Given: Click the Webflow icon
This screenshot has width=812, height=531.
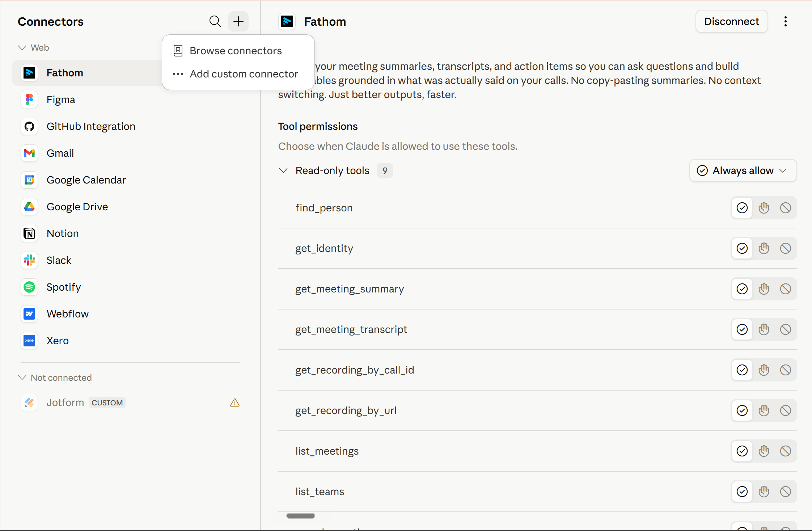Looking at the screenshot, I should (29, 314).
